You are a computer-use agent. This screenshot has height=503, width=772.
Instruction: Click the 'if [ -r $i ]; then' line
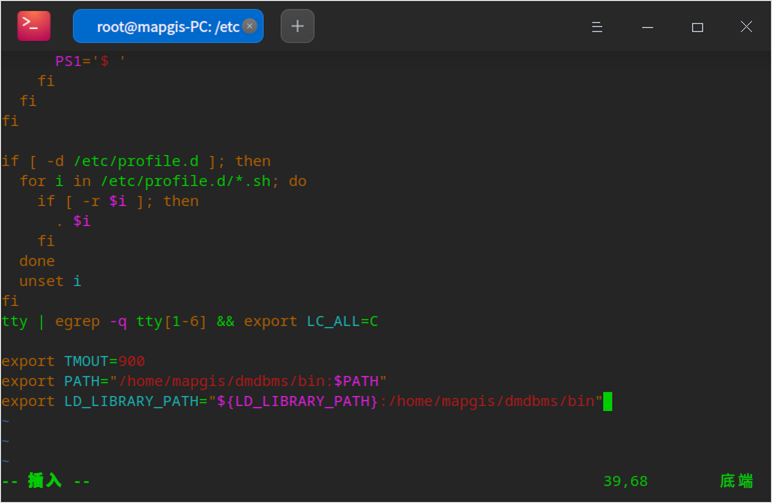click(x=118, y=201)
